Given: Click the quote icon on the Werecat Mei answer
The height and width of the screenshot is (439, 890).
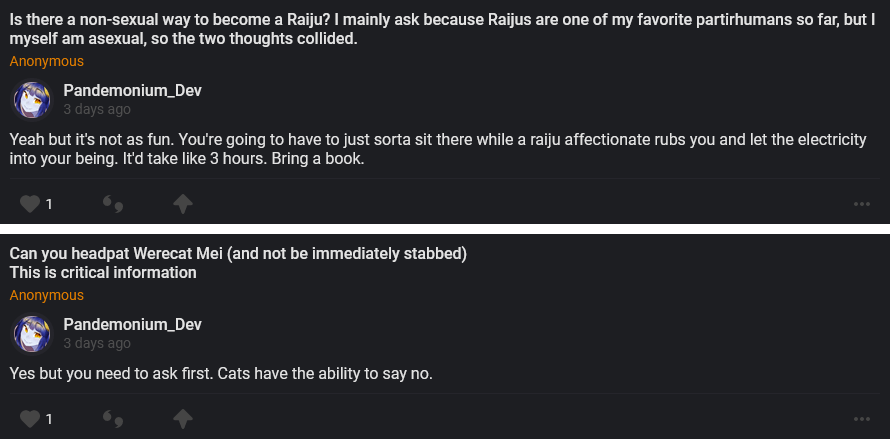Looking at the screenshot, I should click(x=113, y=419).
